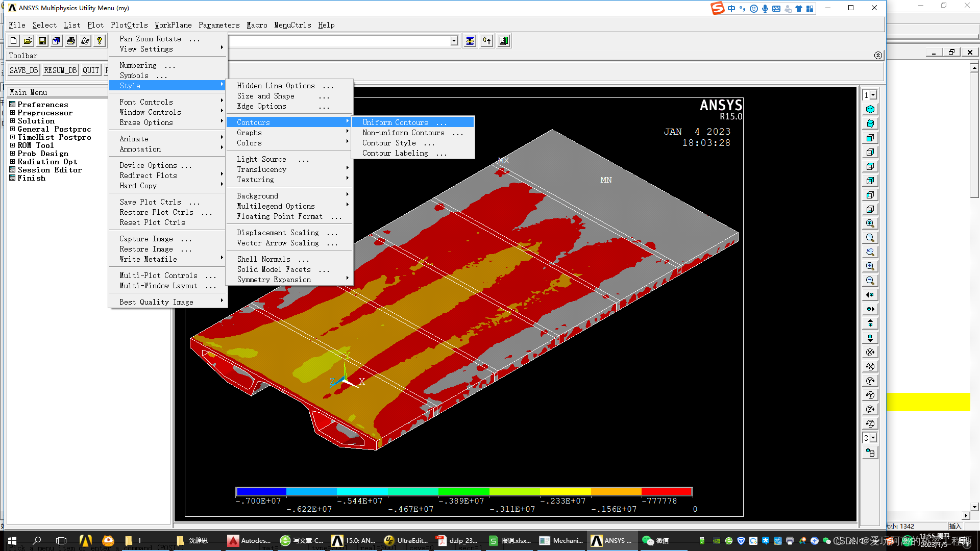Click the Zoom In magnifier icon
The image size is (980, 551).
point(870,266)
